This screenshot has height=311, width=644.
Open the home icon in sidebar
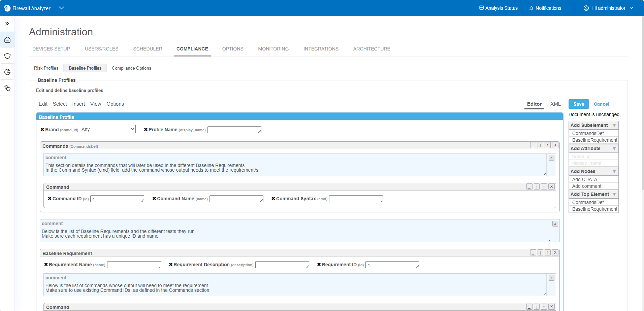tap(7, 40)
